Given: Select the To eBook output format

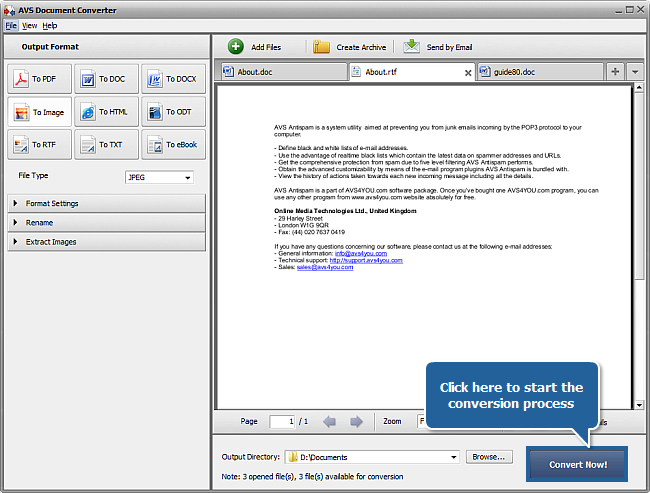Looking at the screenshot, I should (173, 145).
